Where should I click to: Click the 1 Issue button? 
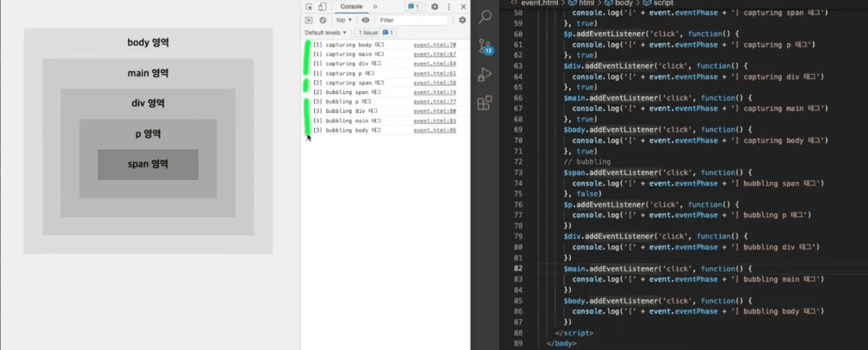click(375, 33)
